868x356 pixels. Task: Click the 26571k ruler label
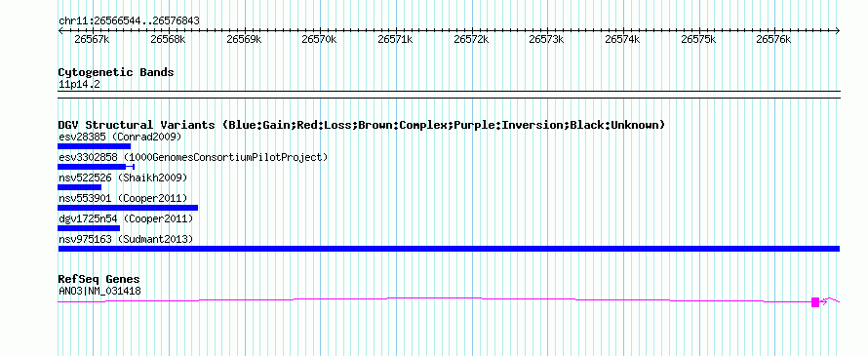coord(395,39)
